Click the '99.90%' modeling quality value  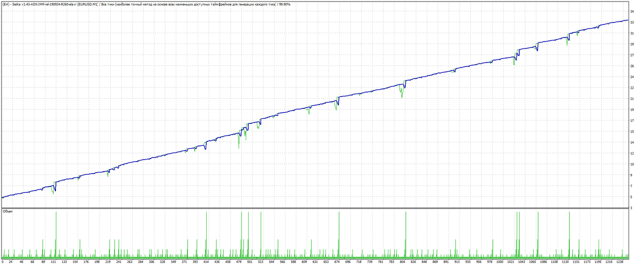tap(285, 4)
